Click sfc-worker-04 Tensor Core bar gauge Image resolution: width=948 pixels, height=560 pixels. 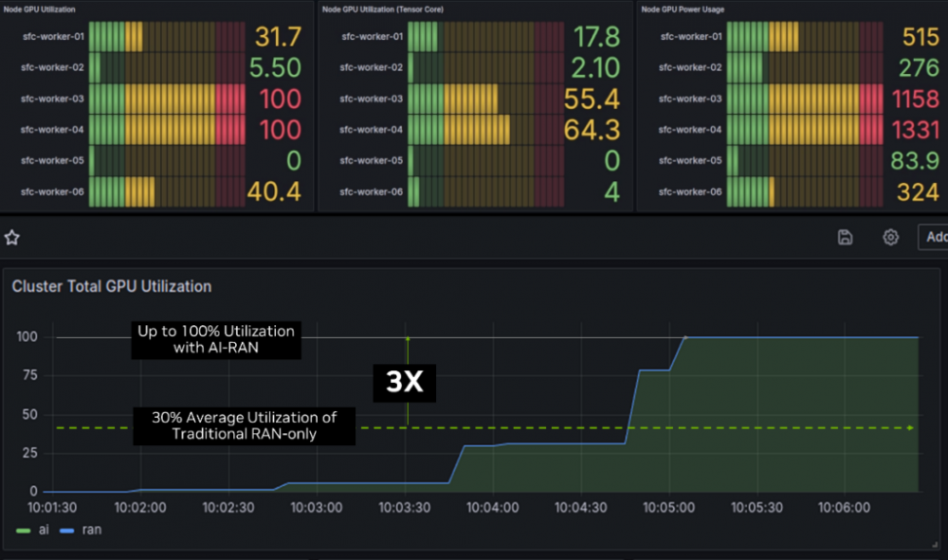coord(483,130)
